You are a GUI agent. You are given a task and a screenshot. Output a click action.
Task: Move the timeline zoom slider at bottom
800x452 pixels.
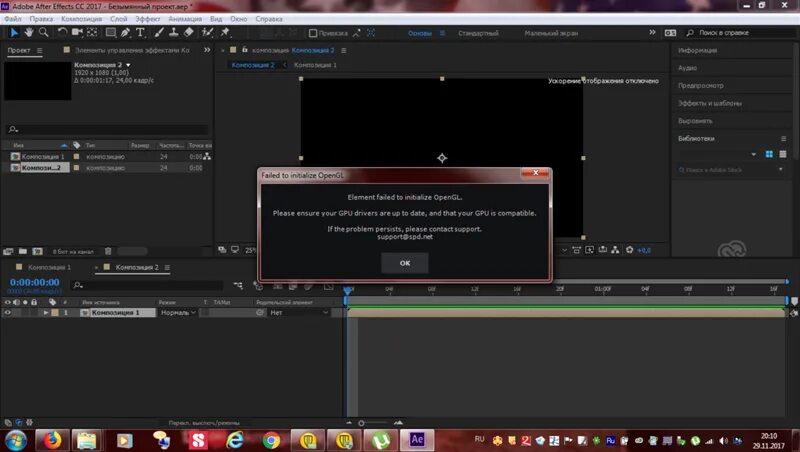(361, 423)
